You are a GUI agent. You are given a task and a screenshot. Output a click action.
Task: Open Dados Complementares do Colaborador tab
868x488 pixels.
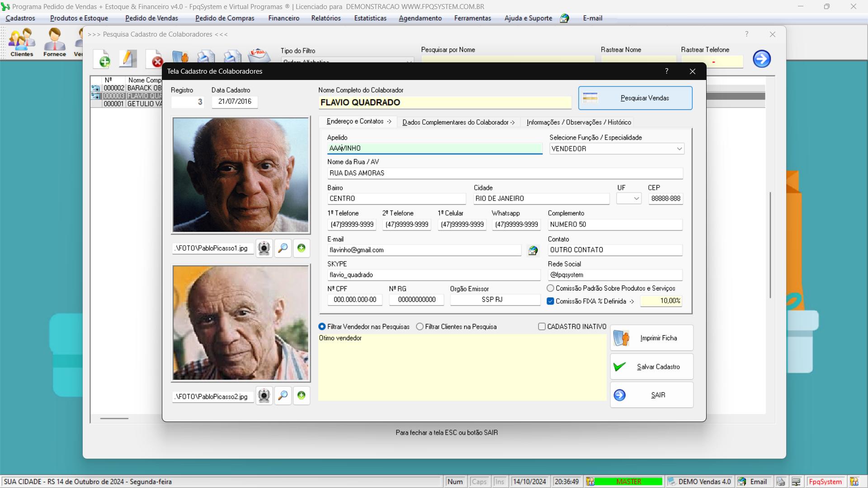[x=458, y=122]
